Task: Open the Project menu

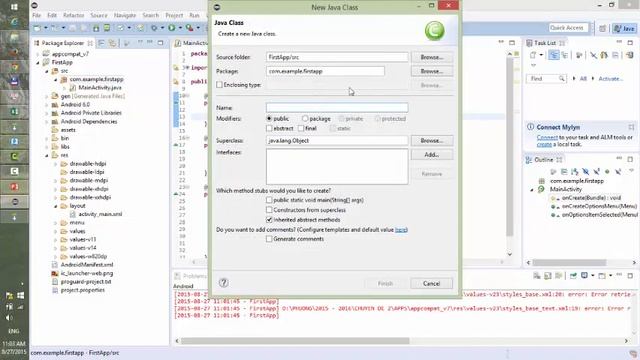Action: (x=174, y=15)
